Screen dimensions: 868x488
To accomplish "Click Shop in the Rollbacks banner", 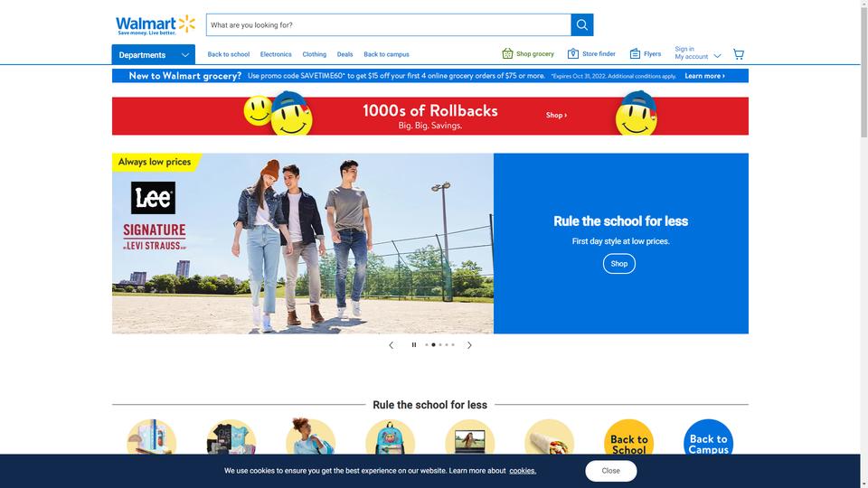I will click(556, 115).
